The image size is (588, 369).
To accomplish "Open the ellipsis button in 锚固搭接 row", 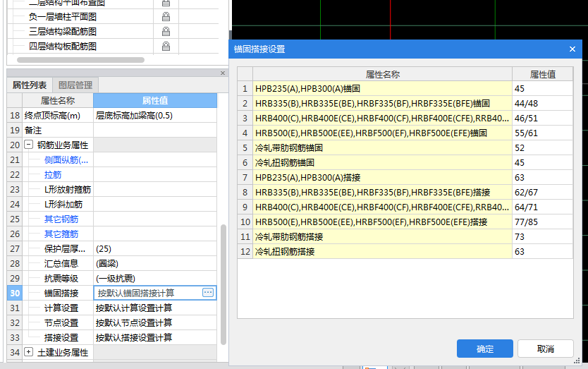I will click(x=208, y=292).
